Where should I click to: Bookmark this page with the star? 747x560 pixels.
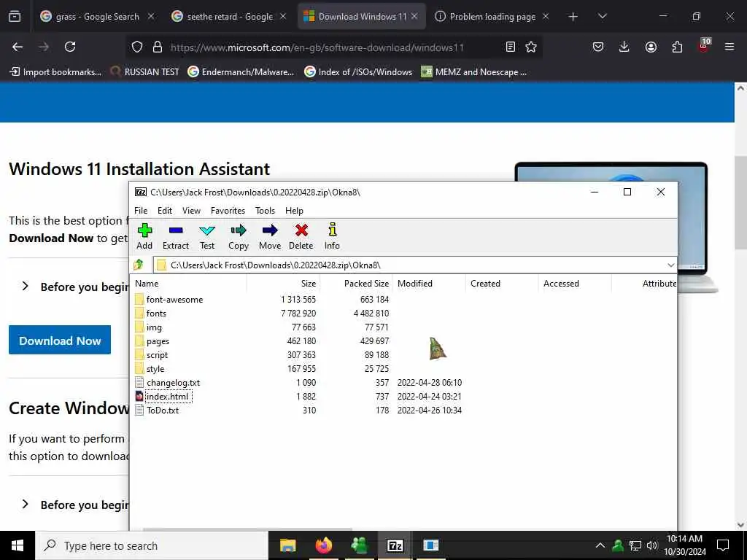pos(531,47)
